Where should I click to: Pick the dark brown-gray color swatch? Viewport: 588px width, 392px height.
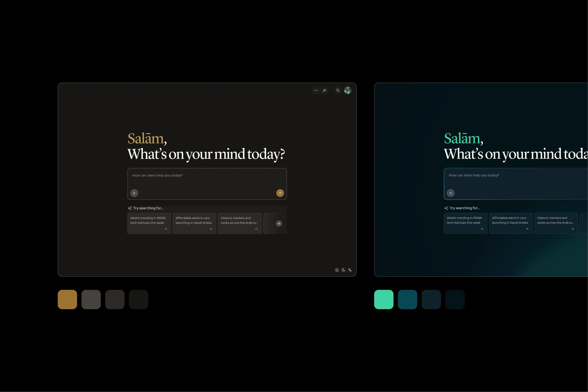[x=115, y=300]
